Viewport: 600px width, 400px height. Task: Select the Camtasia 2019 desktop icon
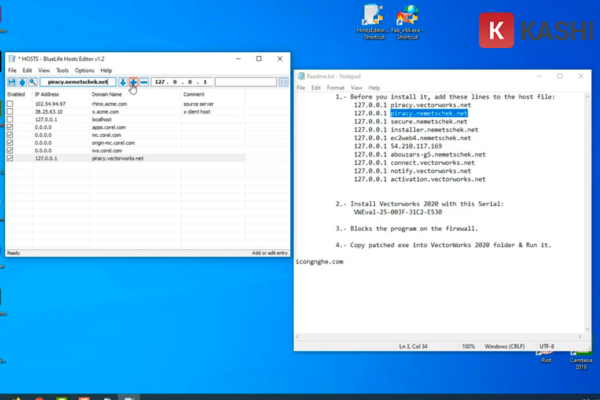[581, 360]
